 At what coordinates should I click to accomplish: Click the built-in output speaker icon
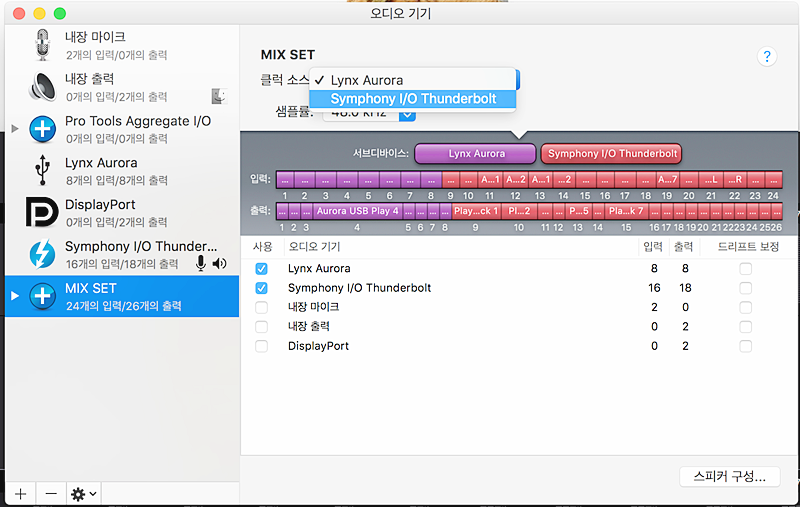point(43,87)
